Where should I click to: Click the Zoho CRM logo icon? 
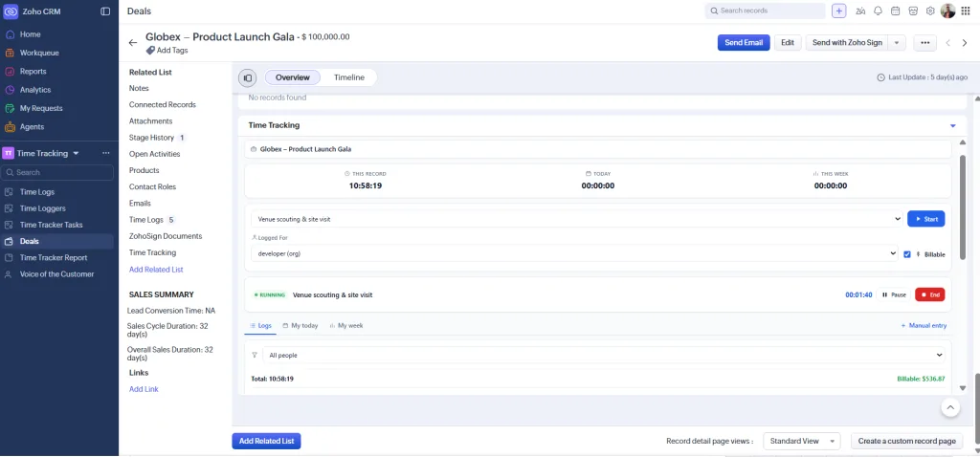pyautogui.click(x=11, y=11)
